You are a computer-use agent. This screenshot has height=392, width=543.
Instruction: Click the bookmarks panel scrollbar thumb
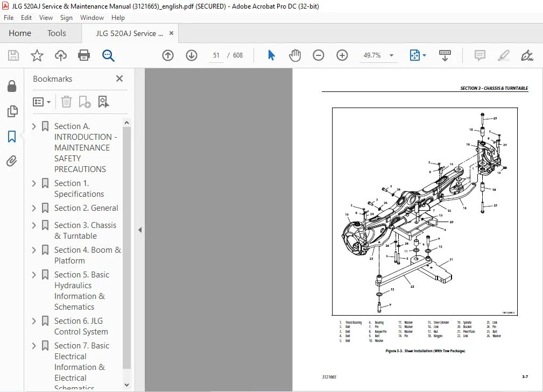tap(127, 248)
